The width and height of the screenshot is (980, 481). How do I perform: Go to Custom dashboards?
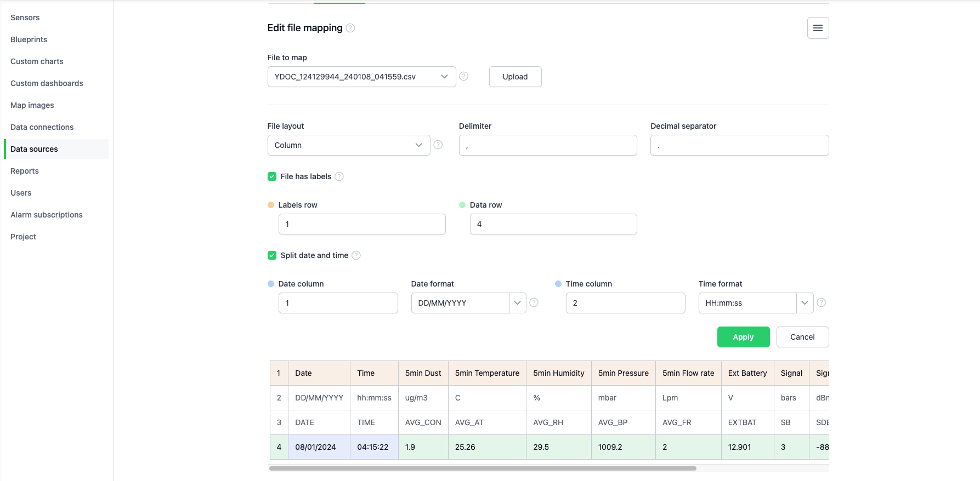47,83
